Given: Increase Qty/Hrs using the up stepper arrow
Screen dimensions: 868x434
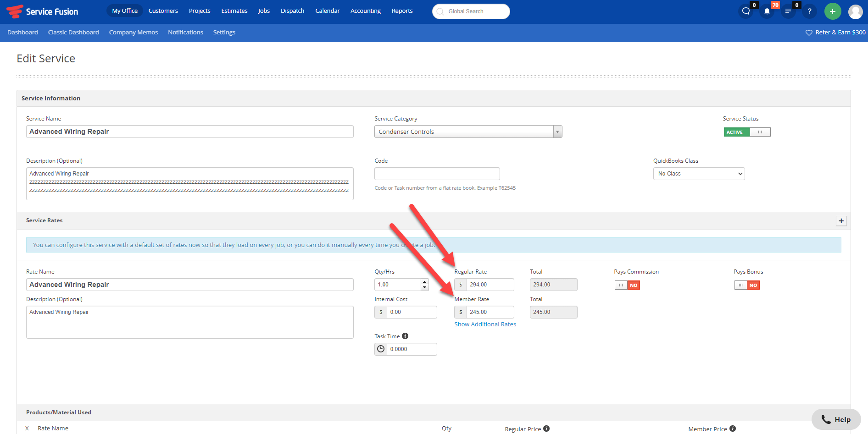Looking at the screenshot, I should (x=424, y=281).
